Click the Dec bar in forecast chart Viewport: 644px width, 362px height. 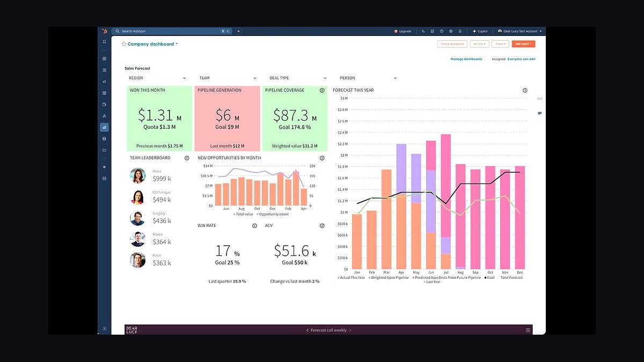point(520,217)
